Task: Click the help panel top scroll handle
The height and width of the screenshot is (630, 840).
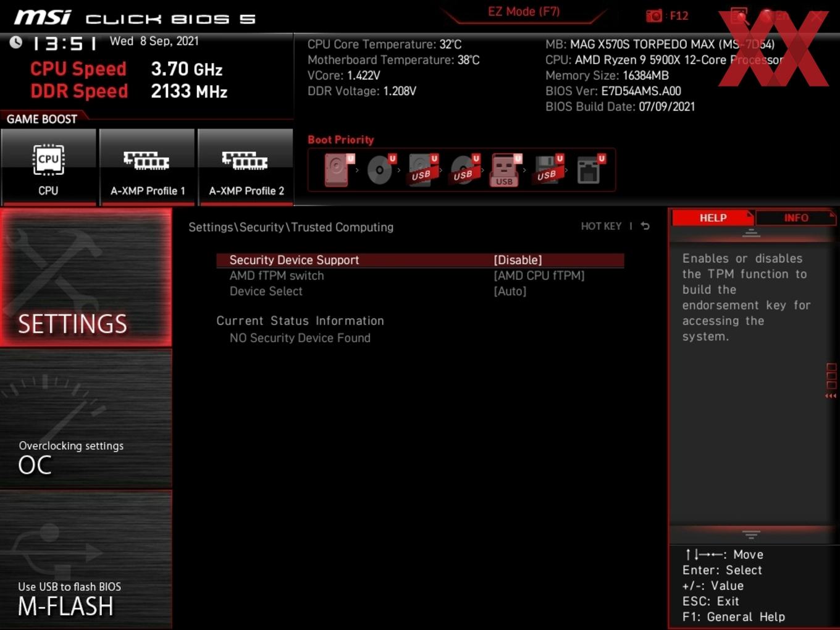Action: (751, 233)
